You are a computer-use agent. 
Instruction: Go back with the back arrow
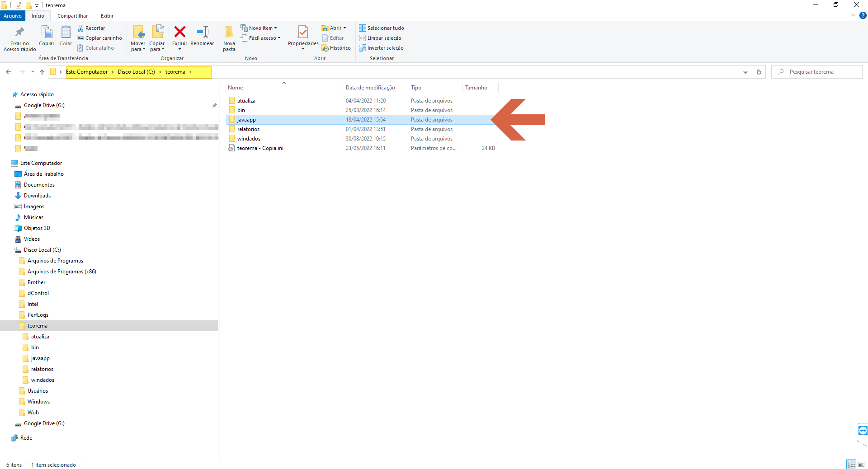click(9, 72)
